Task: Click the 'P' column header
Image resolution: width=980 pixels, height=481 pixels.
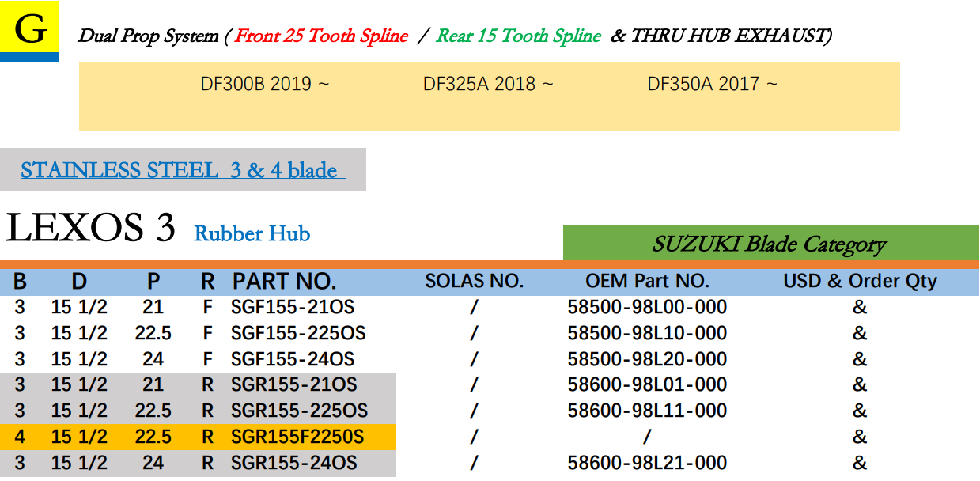Action: pos(153,282)
